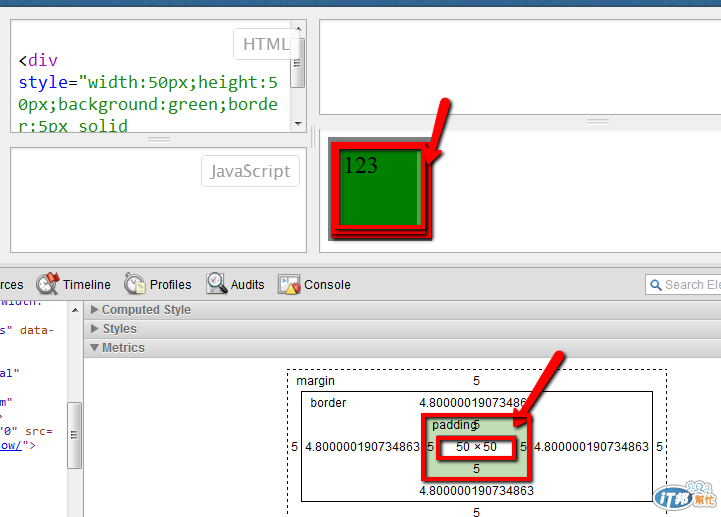The height and width of the screenshot is (517, 721).
Task: Click the 50 × 50 content size value
Action: (x=476, y=447)
